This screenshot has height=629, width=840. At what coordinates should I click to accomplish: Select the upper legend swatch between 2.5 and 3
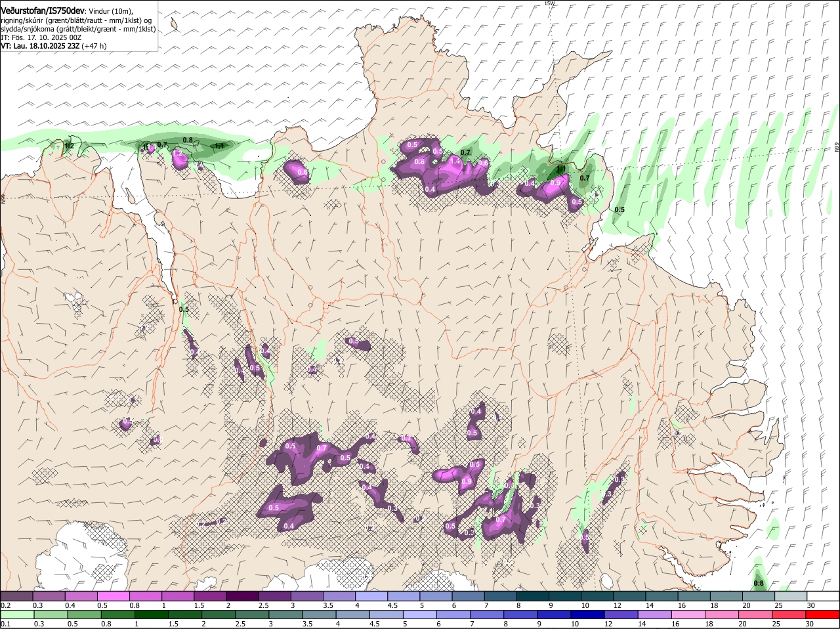click(x=275, y=596)
